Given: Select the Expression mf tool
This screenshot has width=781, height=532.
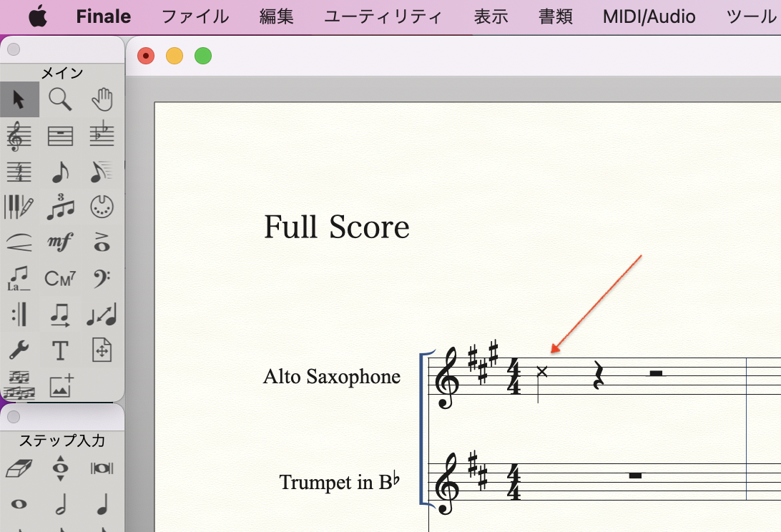Looking at the screenshot, I should 60,242.
